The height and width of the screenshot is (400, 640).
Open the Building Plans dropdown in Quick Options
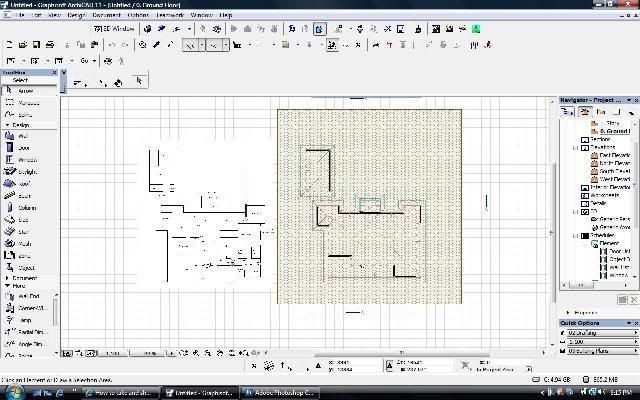pos(602,351)
